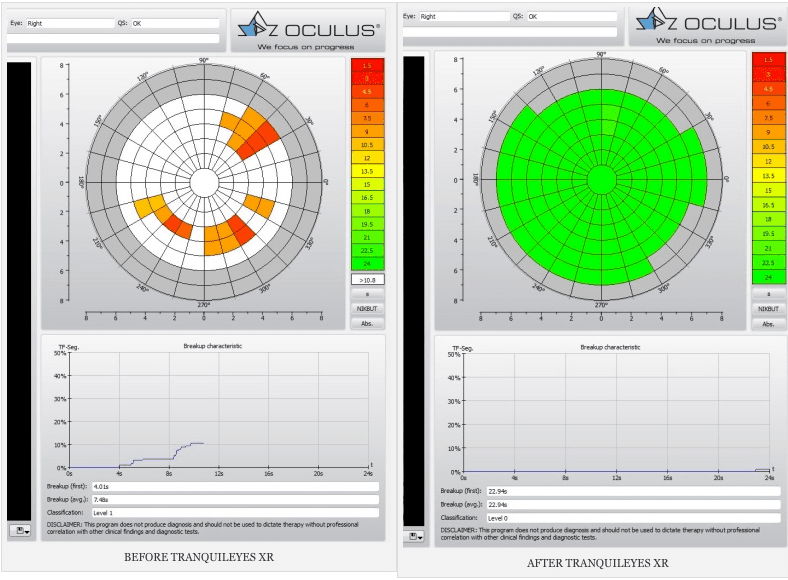The image size is (788, 580).
Task: Select the 13.5 swatch in the after panel scale
Action: [768, 176]
